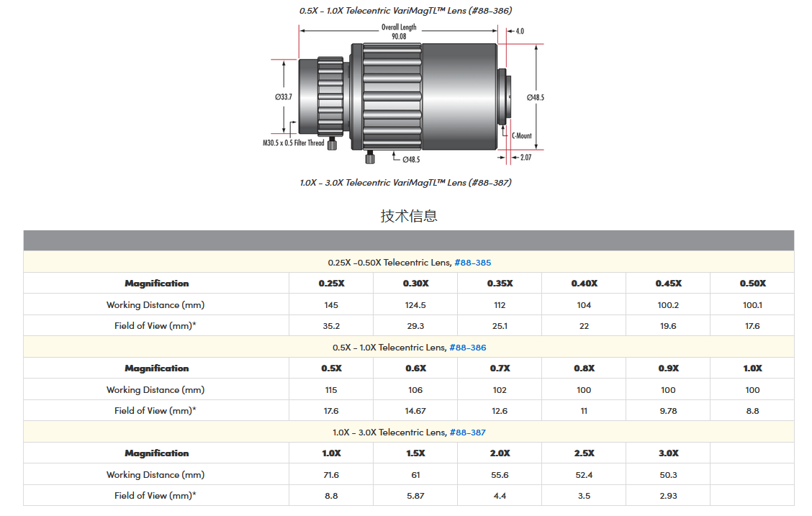
Task: Select the 0.5X magnification header cell
Action: pyautogui.click(x=331, y=368)
